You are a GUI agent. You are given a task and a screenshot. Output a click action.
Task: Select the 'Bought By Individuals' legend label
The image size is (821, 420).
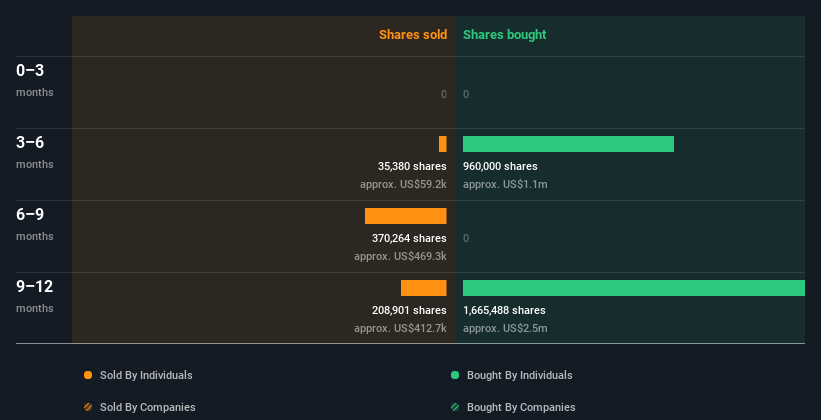pyautogui.click(x=519, y=375)
